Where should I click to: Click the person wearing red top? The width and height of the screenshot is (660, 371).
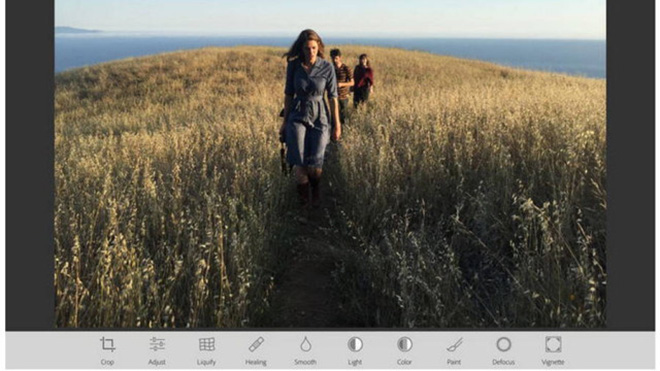(362, 80)
